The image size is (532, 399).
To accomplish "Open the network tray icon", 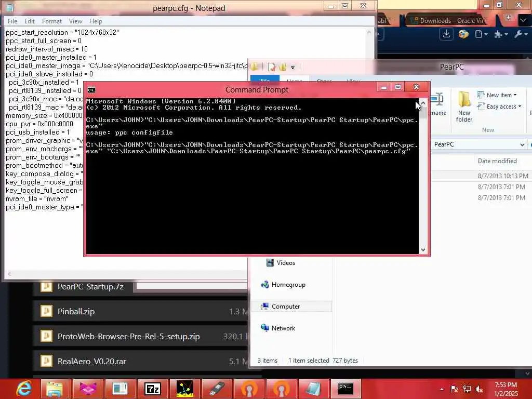I will point(467,389).
